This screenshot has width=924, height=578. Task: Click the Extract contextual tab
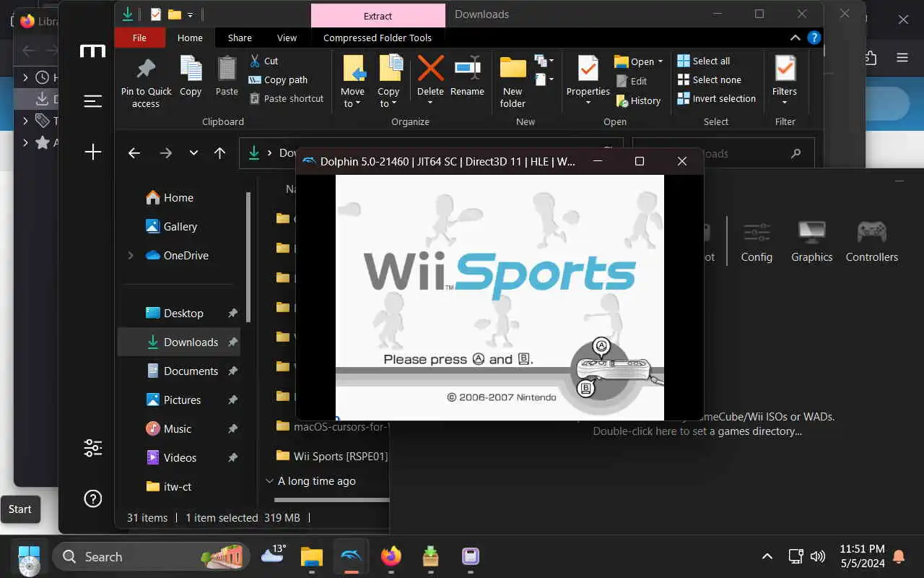[x=378, y=15]
